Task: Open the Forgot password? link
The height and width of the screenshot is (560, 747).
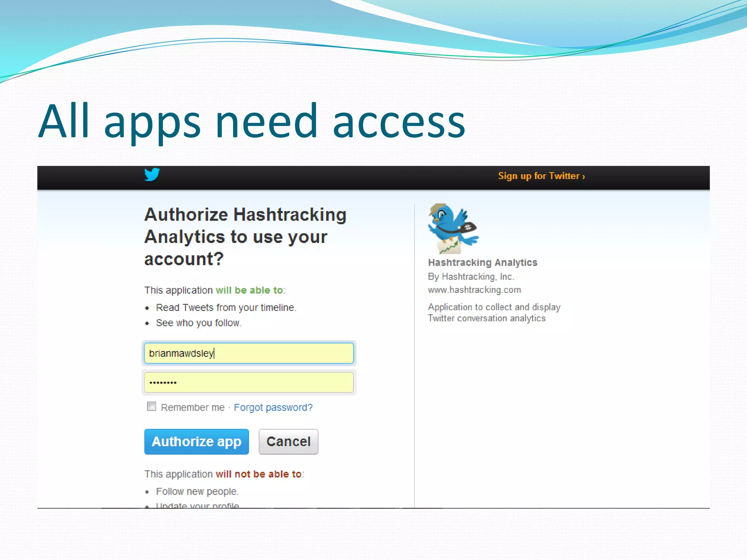Action: (x=273, y=407)
